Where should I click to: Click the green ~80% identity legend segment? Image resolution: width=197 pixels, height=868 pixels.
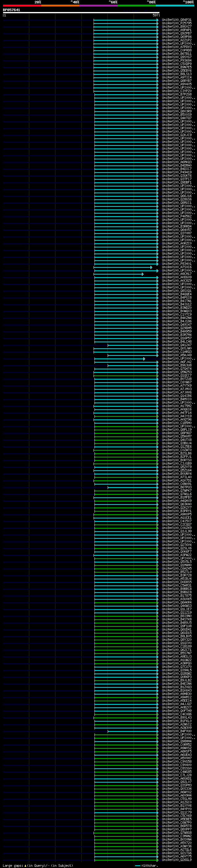point(137,6)
